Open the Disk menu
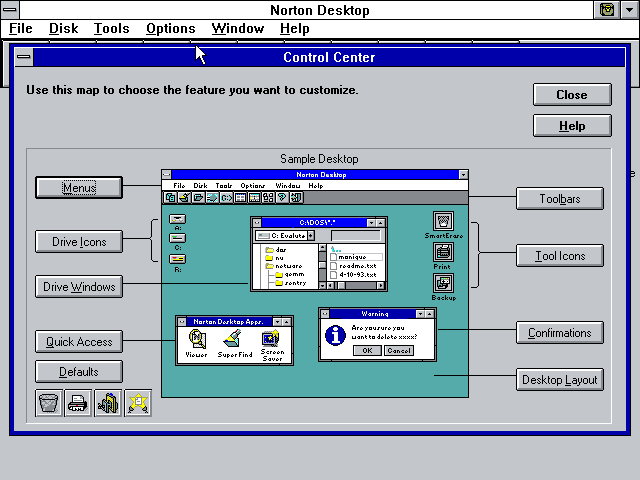This screenshot has width=640, height=480. 63,29
